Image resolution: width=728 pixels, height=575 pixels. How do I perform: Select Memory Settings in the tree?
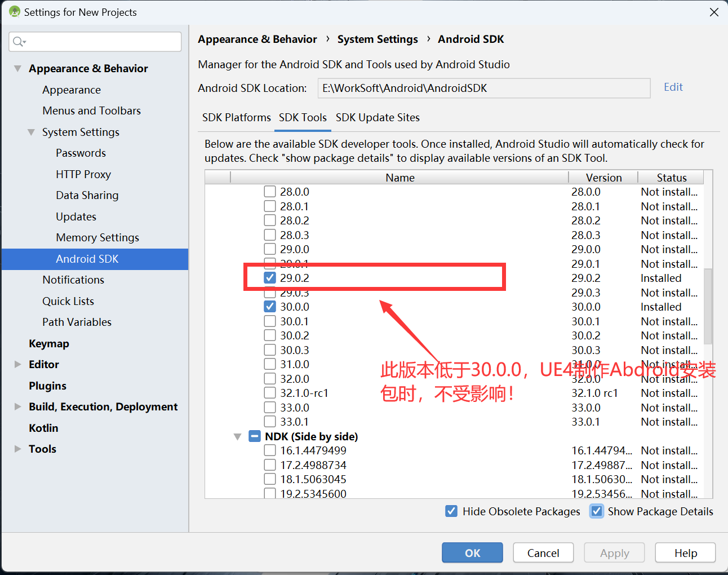point(97,238)
